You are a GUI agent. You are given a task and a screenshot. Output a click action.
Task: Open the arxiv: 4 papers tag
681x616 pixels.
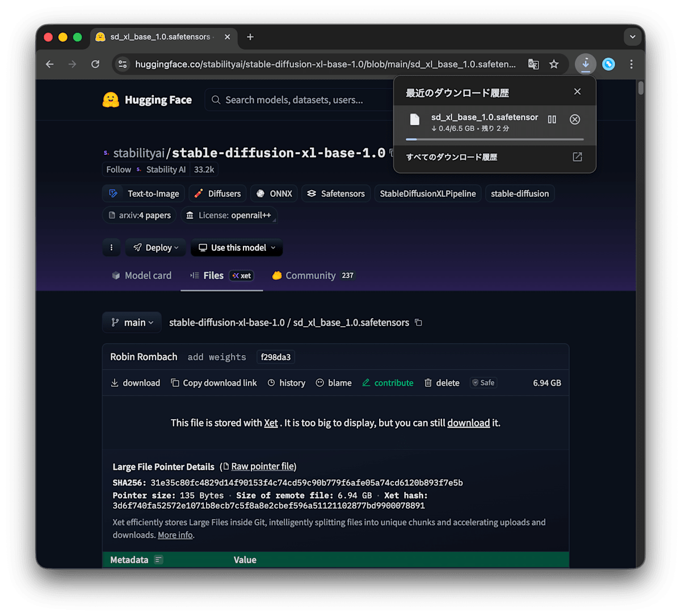click(x=140, y=215)
